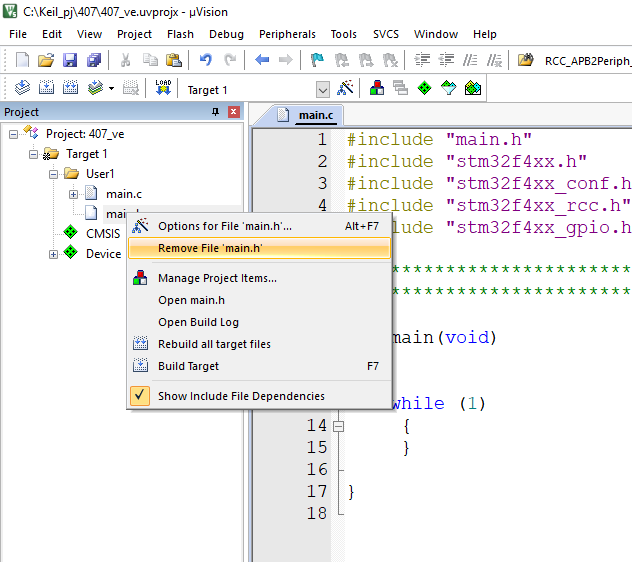Viewport: 632px width, 562px height.
Task: Navigate forwards with right arrow
Action: tap(286, 60)
